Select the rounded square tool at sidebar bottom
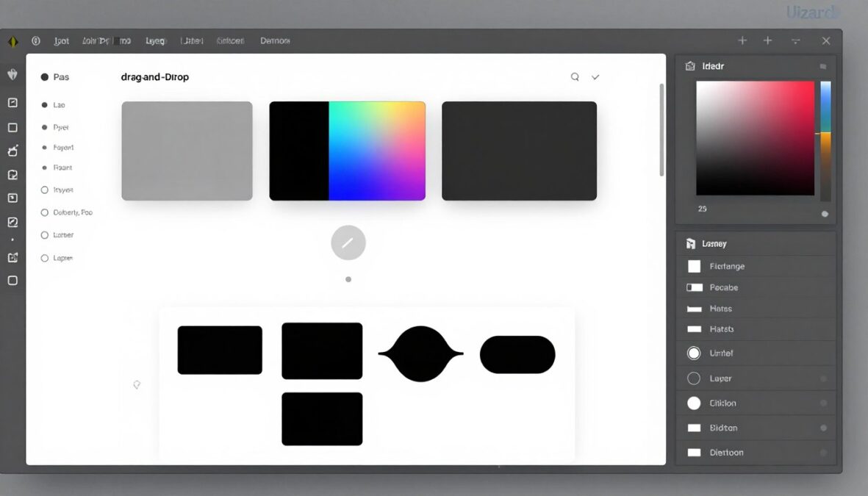 (12, 281)
